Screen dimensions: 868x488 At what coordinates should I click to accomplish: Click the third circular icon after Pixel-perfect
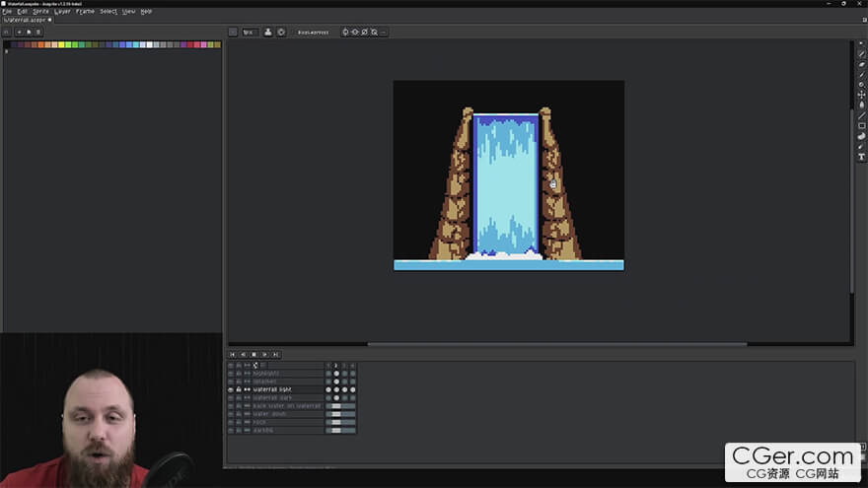point(364,33)
